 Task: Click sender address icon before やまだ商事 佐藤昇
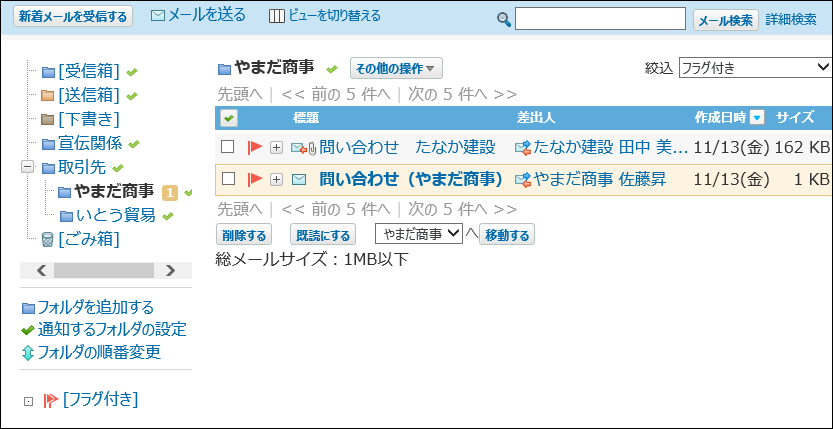[523, 180]
